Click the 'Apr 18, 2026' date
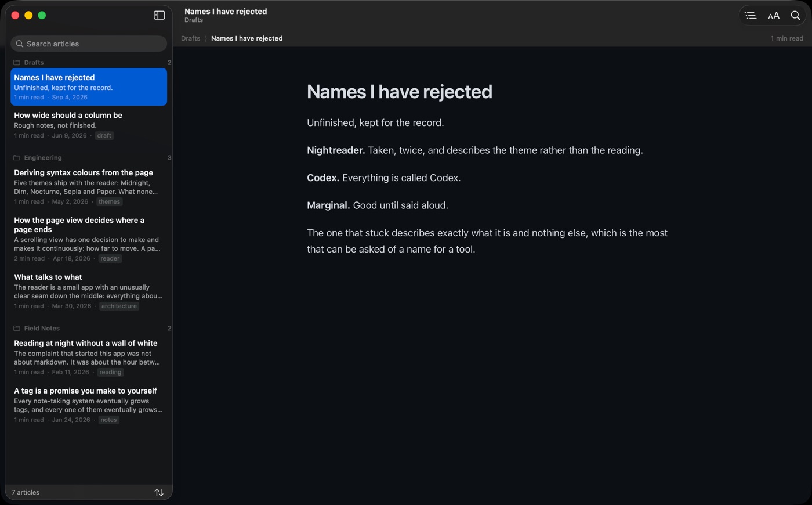The image size is (812, 505). pyautogui.click(x=71, y=258)
